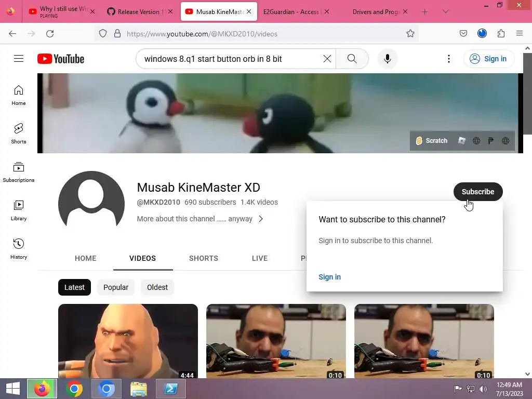Start voice search with the microphone icon
Image resolution: width=532 pixels, height=399 pixels.
point(387,59)
